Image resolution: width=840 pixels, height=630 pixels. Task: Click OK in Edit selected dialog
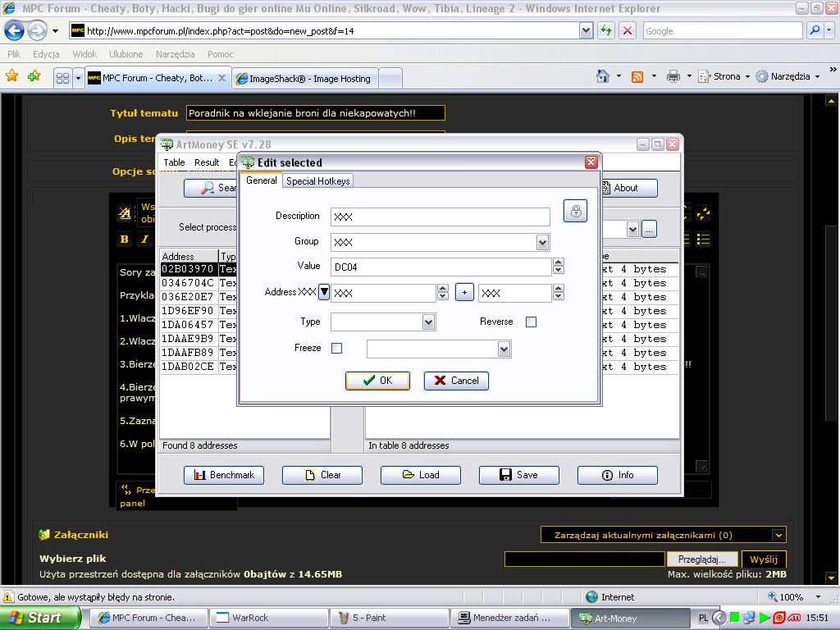[x=377, y=381]
